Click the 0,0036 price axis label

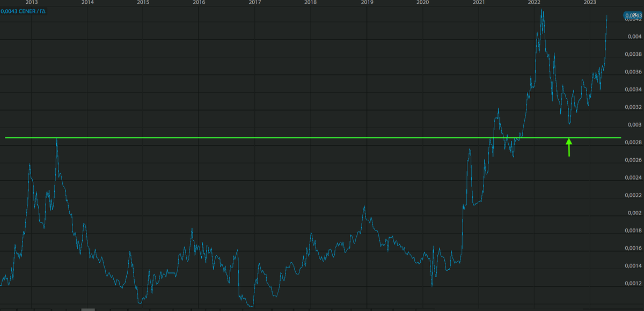tap(634, 72)
